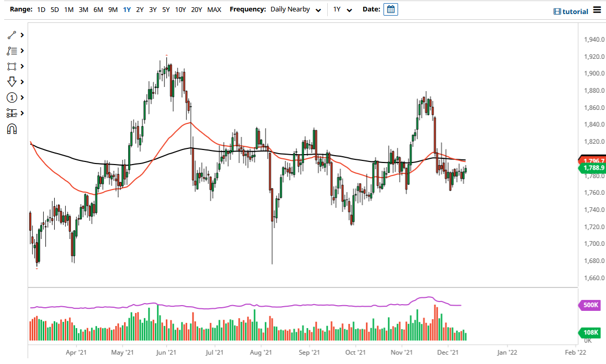Viewport: 606px width, 364px height.
Task: Click the 1,900.0 price axis label
Action: [x=594, y=73]
